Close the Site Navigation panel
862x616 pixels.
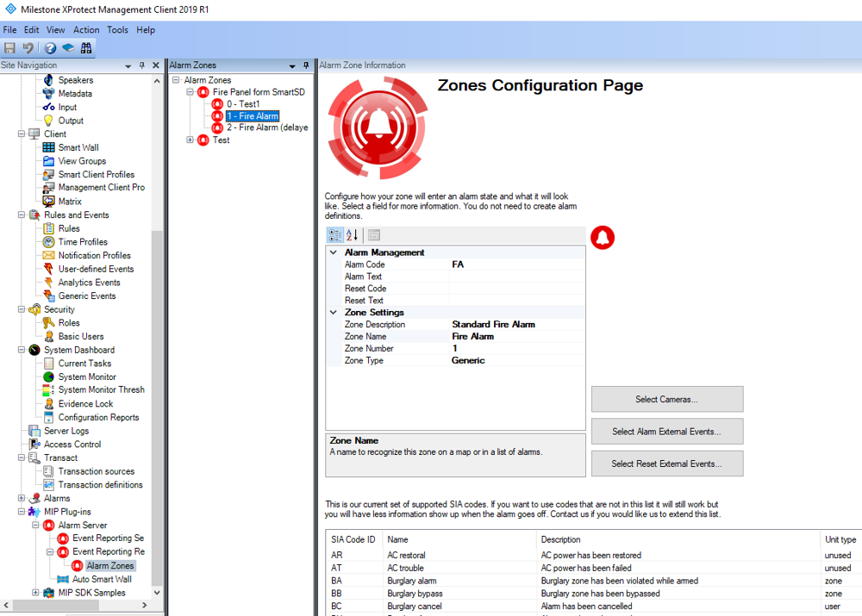(156, 65)
